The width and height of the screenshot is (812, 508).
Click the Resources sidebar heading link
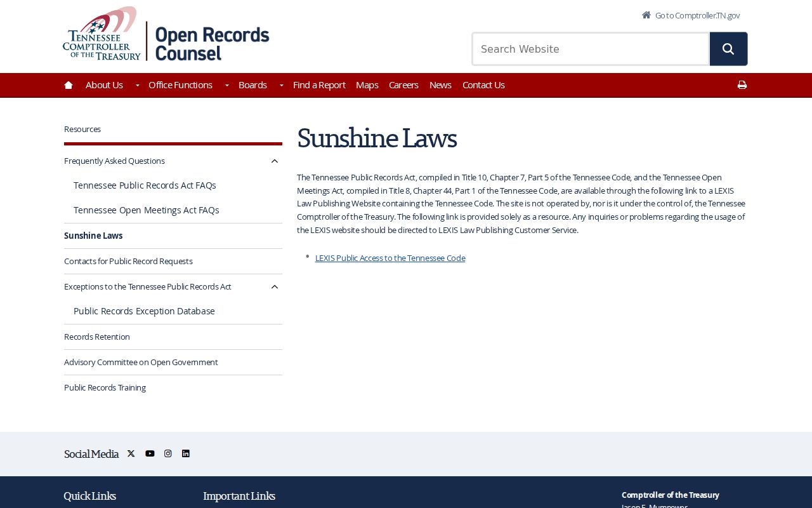tap(82, 129)
